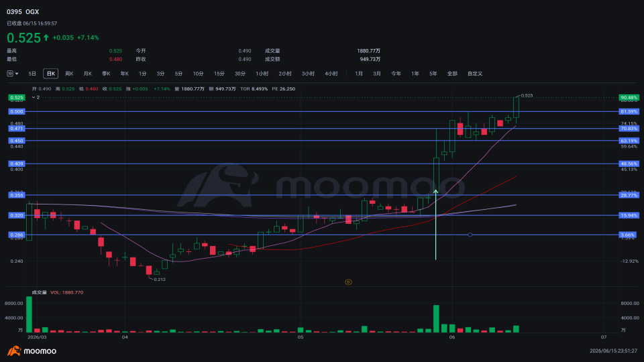
Task: Select the blue 0.409 horizontal price line label
Action: click(17, 164)
